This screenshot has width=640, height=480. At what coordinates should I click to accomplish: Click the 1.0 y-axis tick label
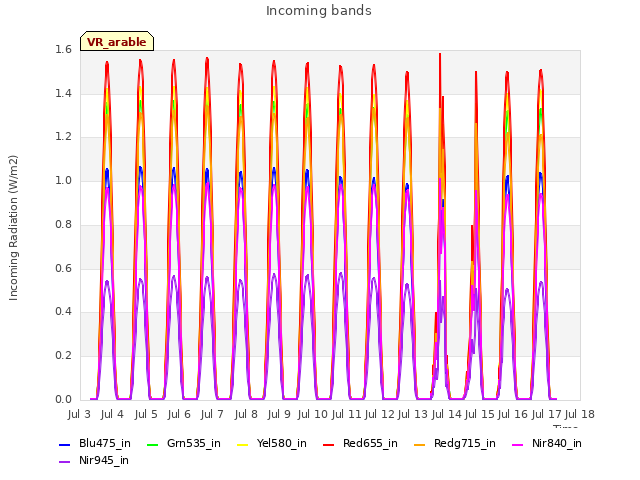63,181
